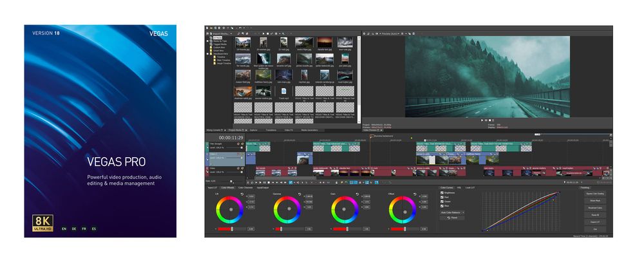This screenshot has width=644, height=264.
Task: Select All Media in the bin tree
Action: click(x=218, y=38)
